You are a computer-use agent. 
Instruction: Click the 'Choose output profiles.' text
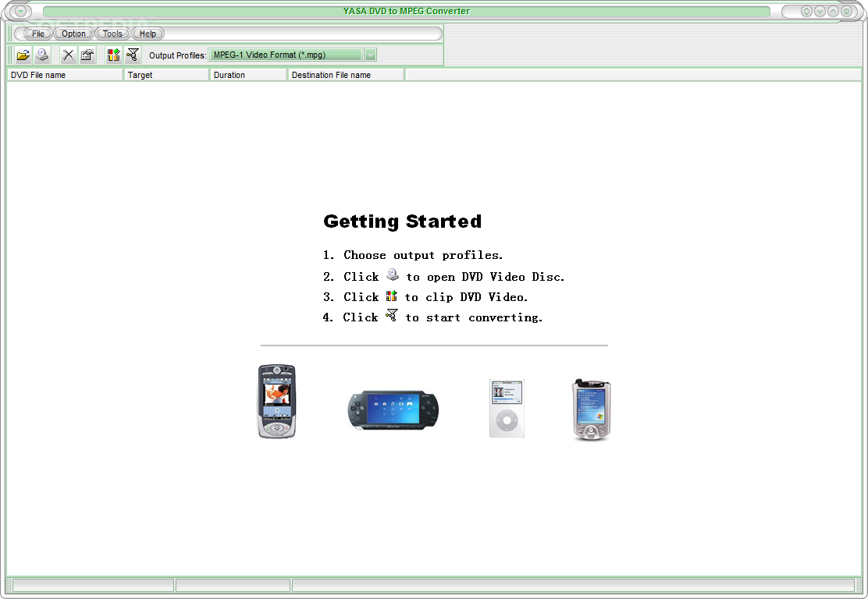coord(423,255)
